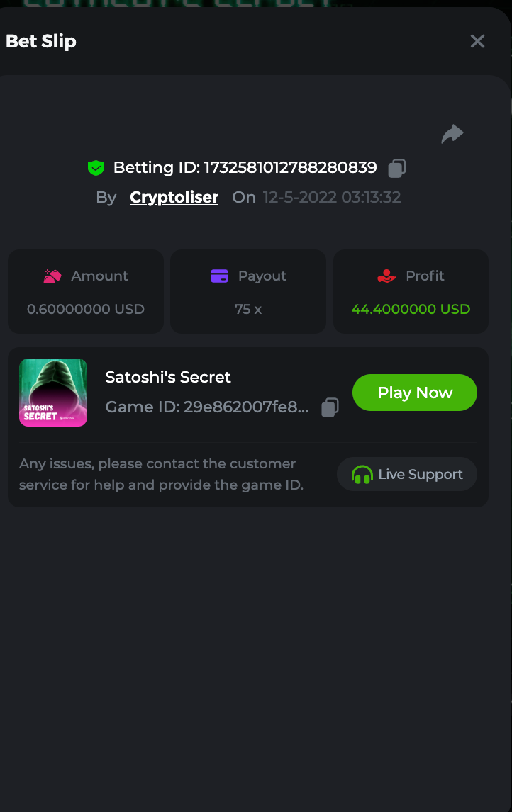Click the bet date and time text
Screen dimensions: 512x812
(332, 197)
